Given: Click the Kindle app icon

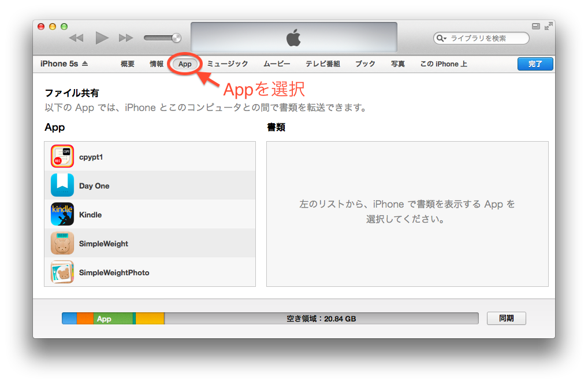Looking at the screenshot, I should (62, 215).
